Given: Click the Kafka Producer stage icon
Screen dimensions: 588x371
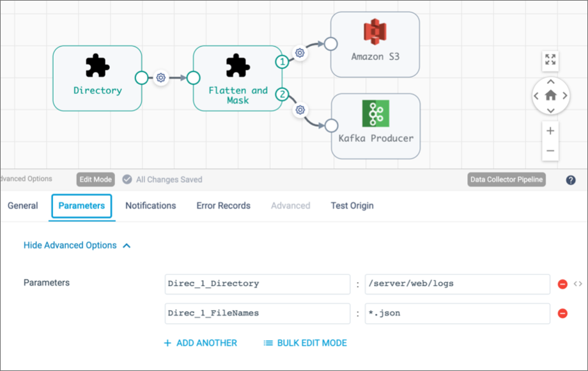Looking at the screenshot, I should pyautogui.click(x=375, y=113).
